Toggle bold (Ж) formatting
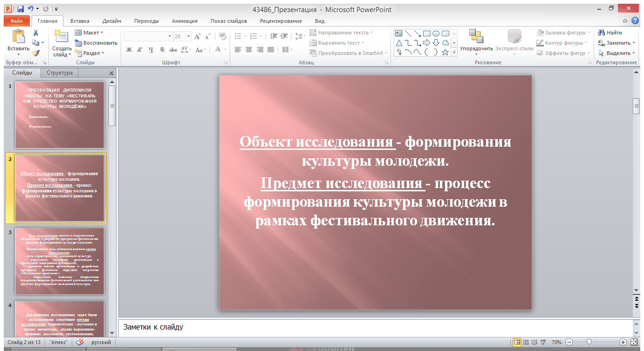This screenshot has height=351, width=644. 129,50
